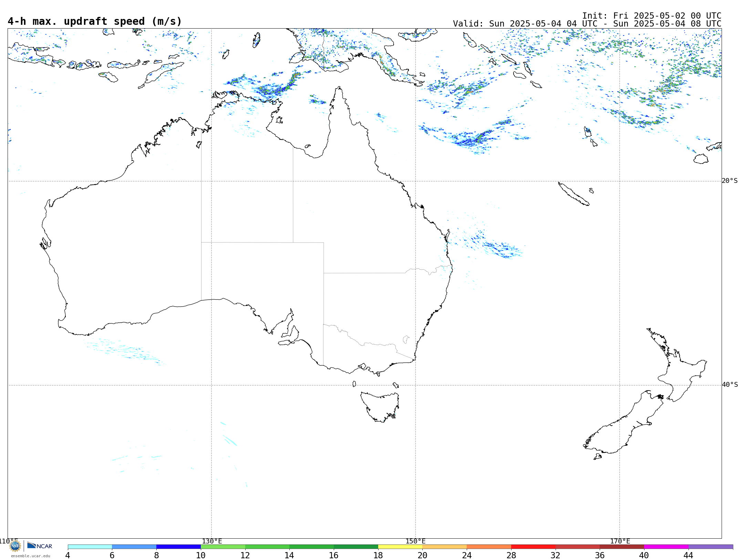Click the Tasmania island outline
The image size is (744, 560).
pyautogui.click(x=380, y=406)
